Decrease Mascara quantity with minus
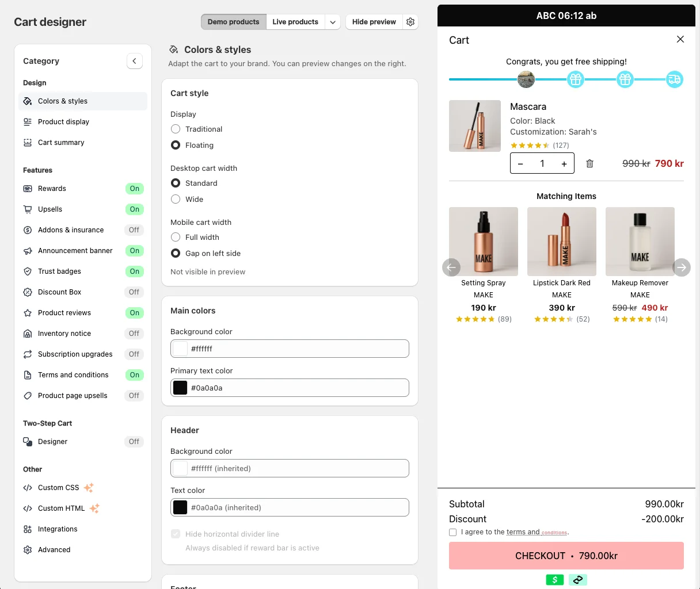The height and width of the screenshot is (589, 700). pyautogui.click(x=520, y=164)
